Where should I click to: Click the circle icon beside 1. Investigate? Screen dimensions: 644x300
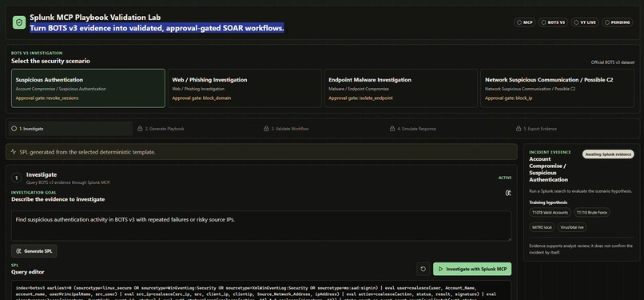pos(14,129)
